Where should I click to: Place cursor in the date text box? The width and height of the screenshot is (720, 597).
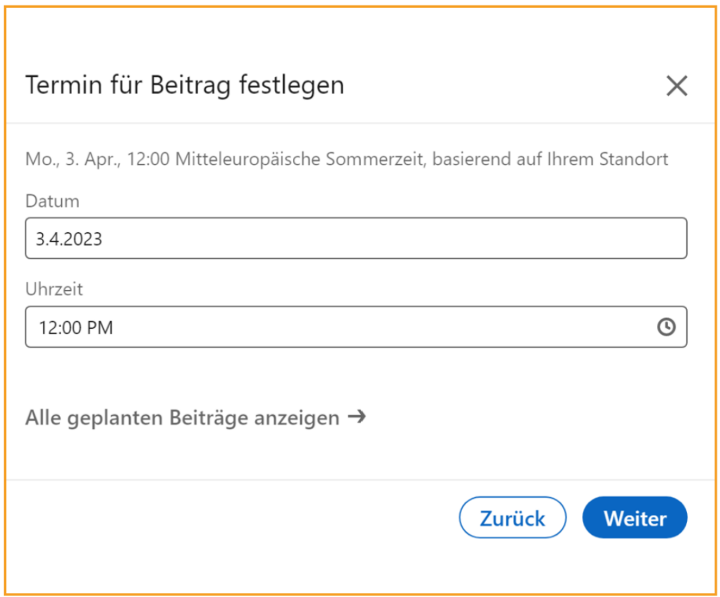[x=356, y=238]
